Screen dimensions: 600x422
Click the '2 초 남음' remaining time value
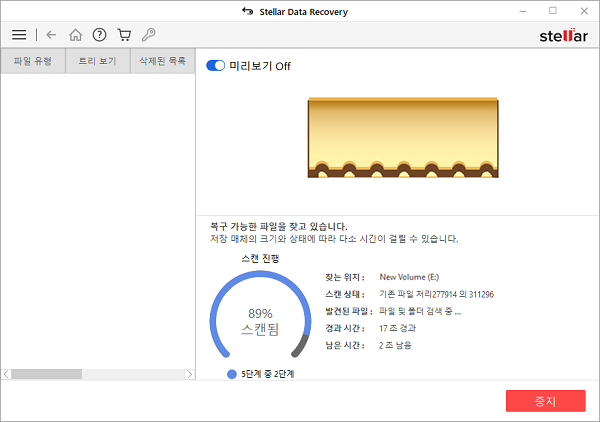click(395, 345)
